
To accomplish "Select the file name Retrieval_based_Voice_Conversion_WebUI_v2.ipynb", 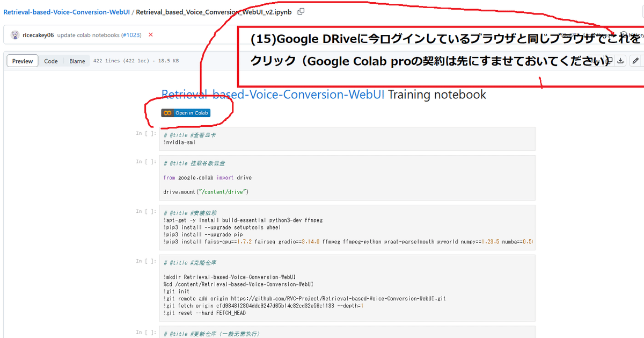I will point(214,11).
